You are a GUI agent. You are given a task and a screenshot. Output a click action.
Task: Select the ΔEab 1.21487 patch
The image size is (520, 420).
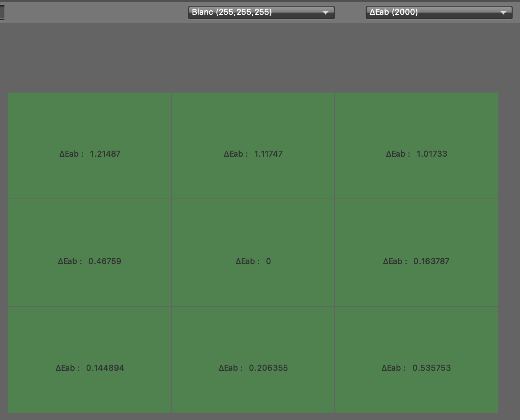tap(90, 146)
